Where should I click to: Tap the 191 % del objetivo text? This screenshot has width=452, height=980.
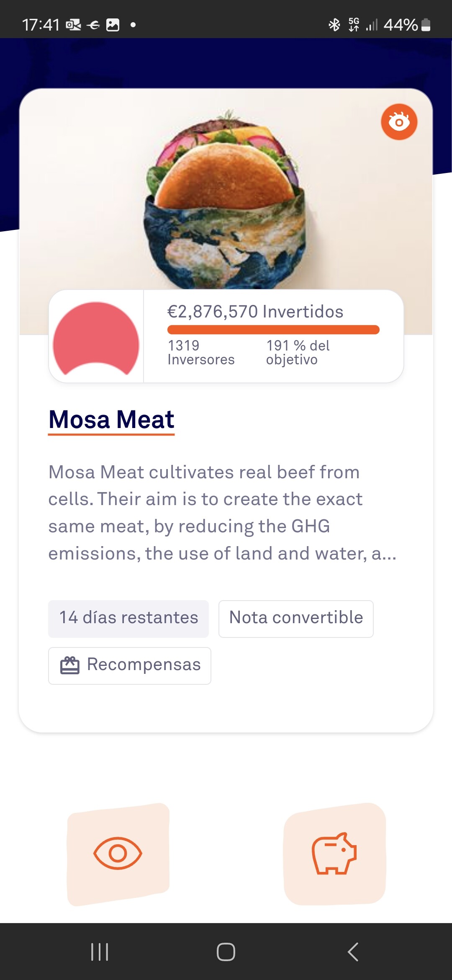pos(298,352)
